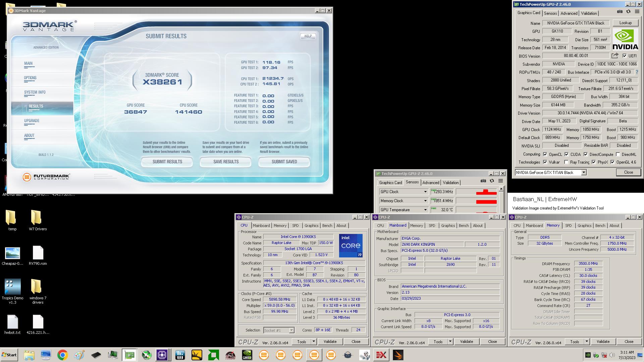Select the hwbot.txt desktop file
The height and width of the screenshot is (362, 644).
12,324
